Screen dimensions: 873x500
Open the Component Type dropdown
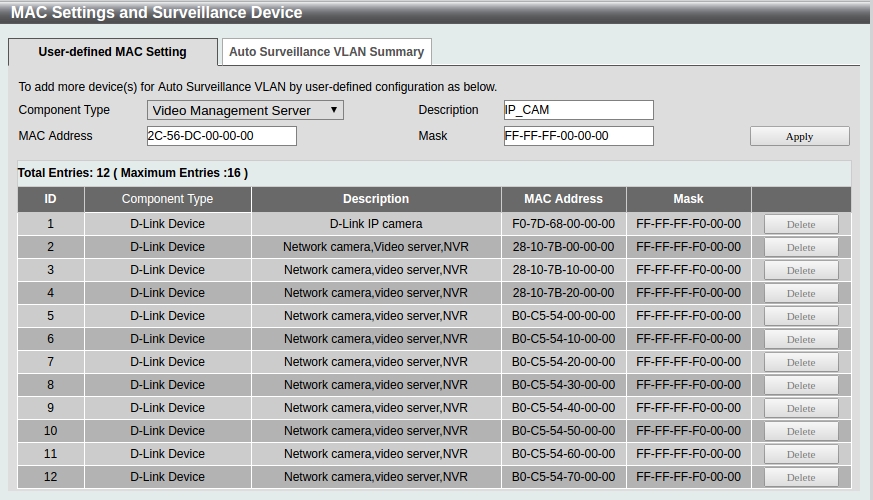pos(245,110)
